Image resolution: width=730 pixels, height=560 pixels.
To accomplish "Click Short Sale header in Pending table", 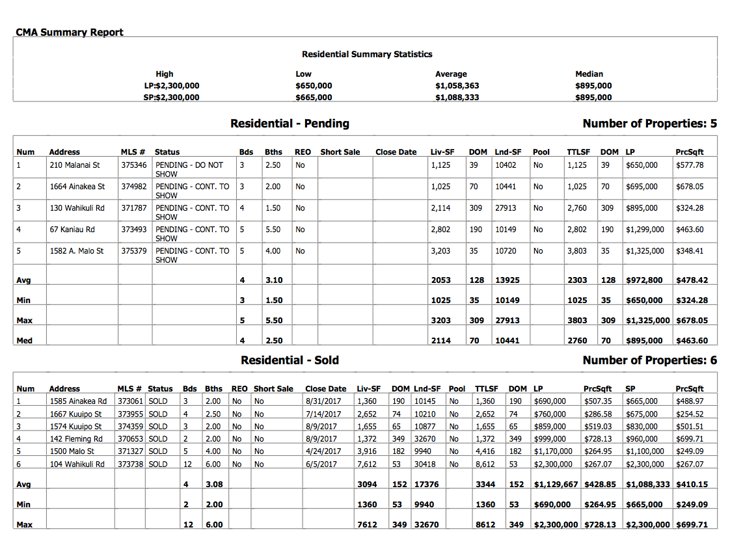I will [x=340, y=152].
